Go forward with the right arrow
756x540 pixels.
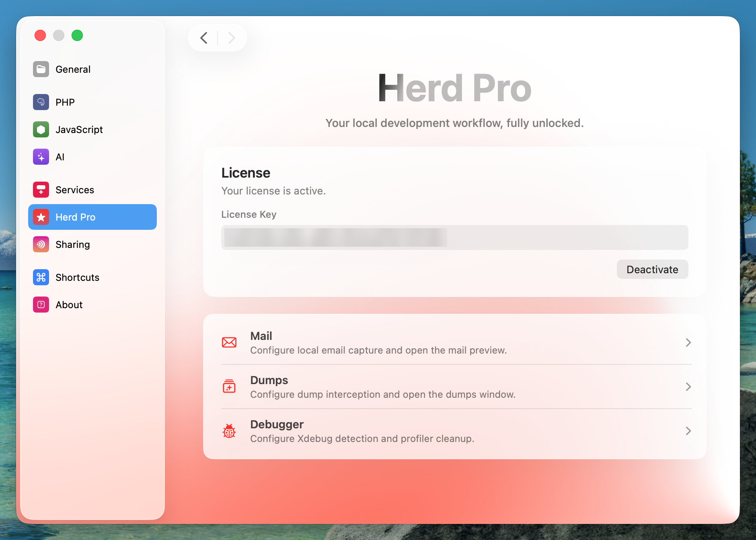[x=232, y=38]
